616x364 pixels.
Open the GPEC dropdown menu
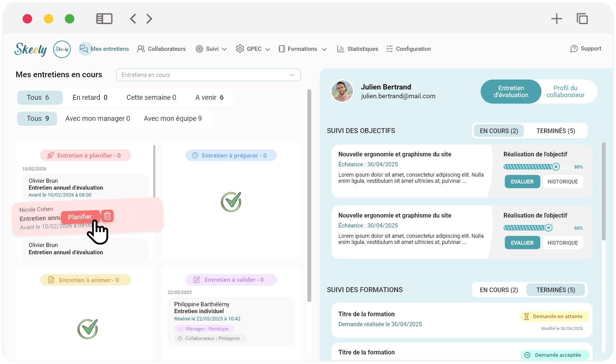tap(253, 49)
